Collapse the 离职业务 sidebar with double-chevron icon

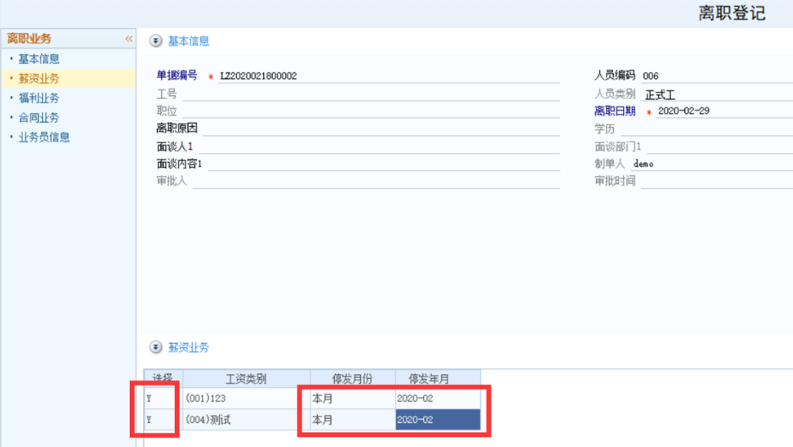coord(129,38)
